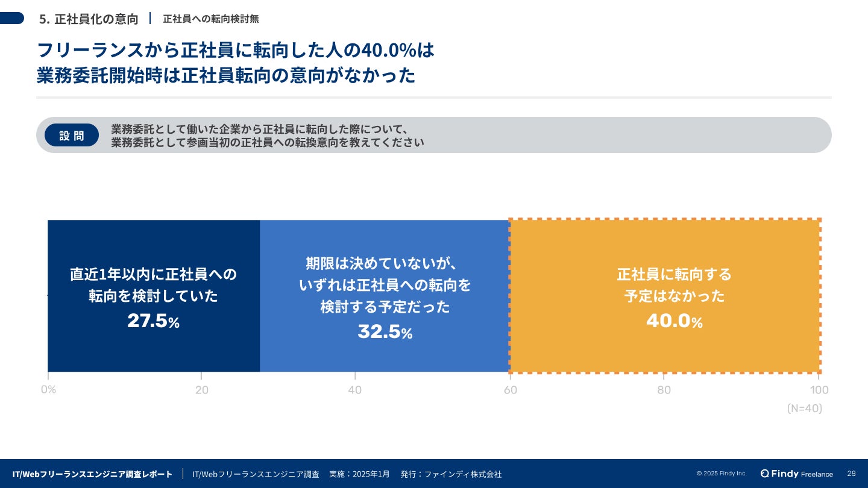Click footer text '発行:ファインディ株式会社'
This screenshot has width=868, height=488.
451,474
